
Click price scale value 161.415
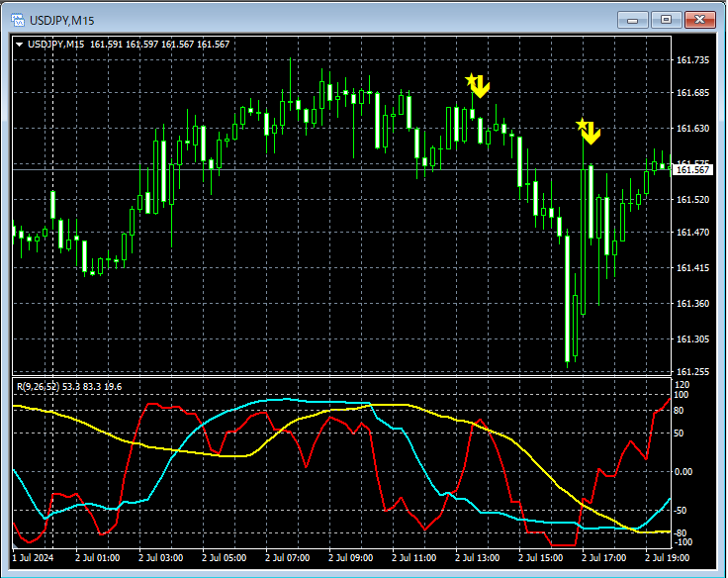click(692, 268)
